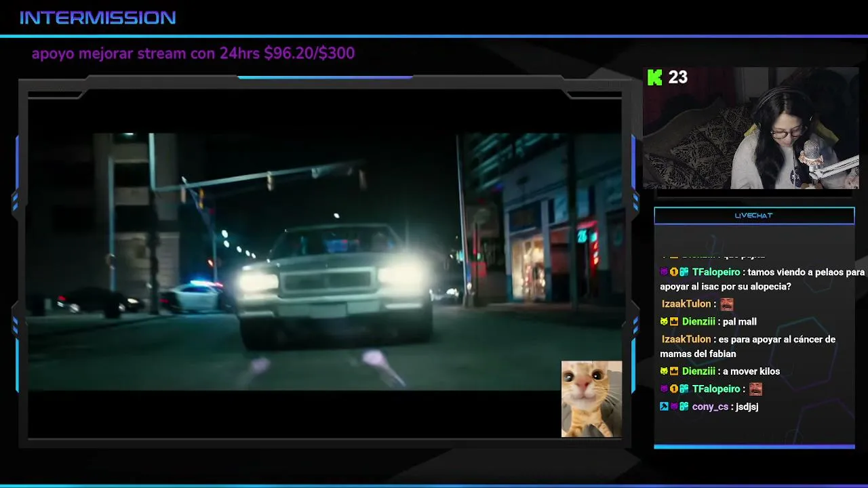Screen dimensions: 868x488
Task: Click gold number-one badge on TFalopeiro's emote-only message
Action: (x=674, y=389)
